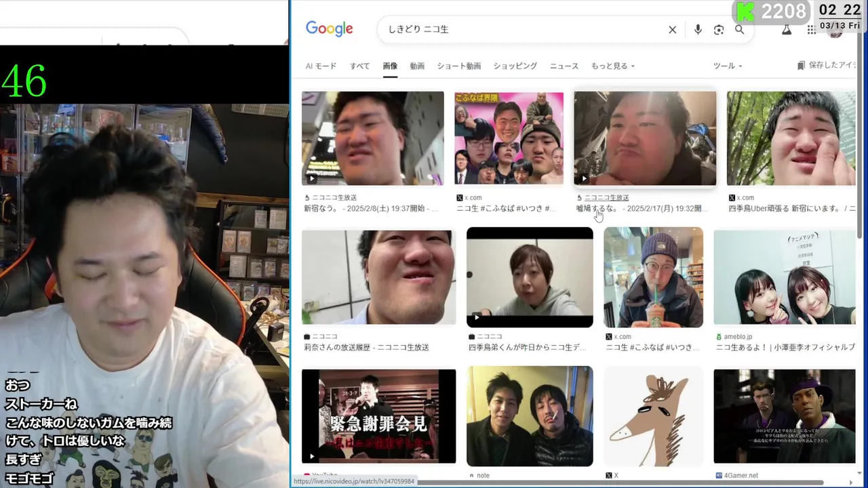Focus the search field containing しきどり ニコ生
Image resolution: width=868 pixels, height=488 pixels.
tap(522, 30)
